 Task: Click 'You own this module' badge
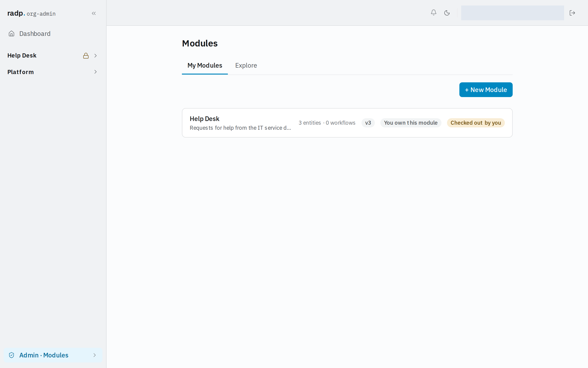click(x=411, y=123)
